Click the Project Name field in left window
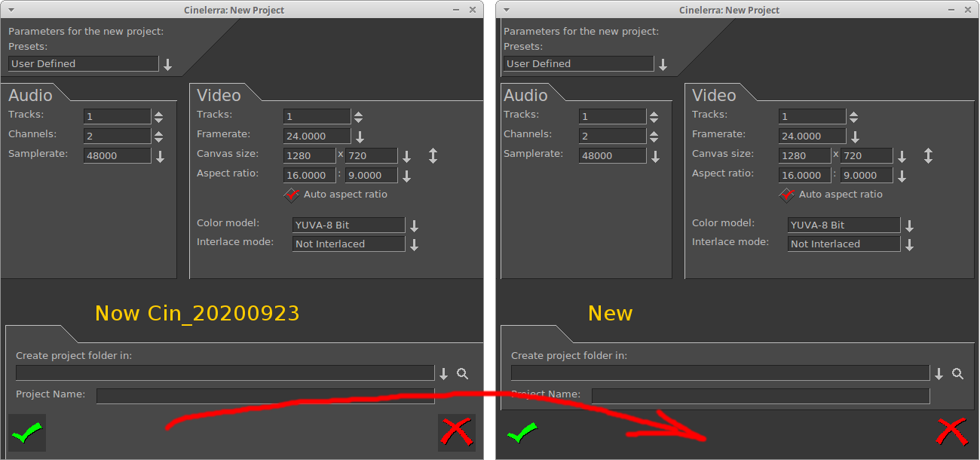The height and width of the screenshot is (460, 980). coord(265,396)
